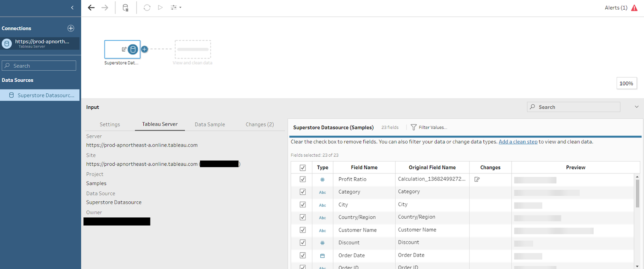
Task: Click the Search box in Connections pane
Action: click(39, 66)
